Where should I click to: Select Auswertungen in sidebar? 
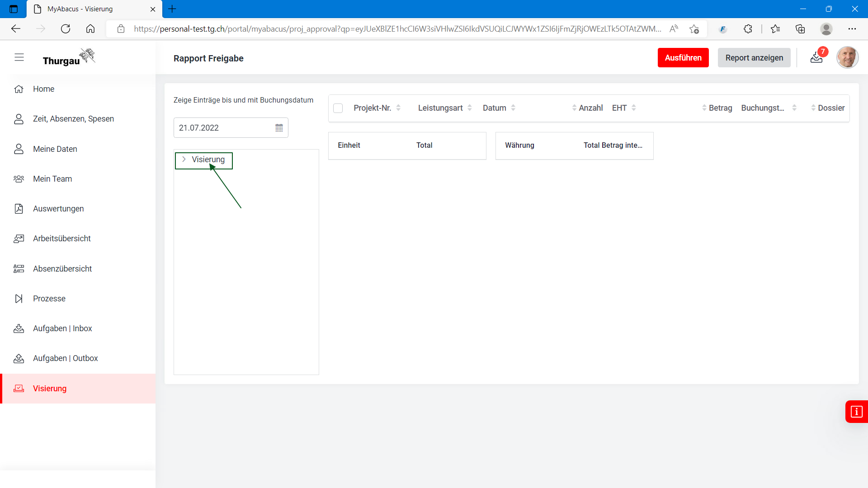click(58, 209)
